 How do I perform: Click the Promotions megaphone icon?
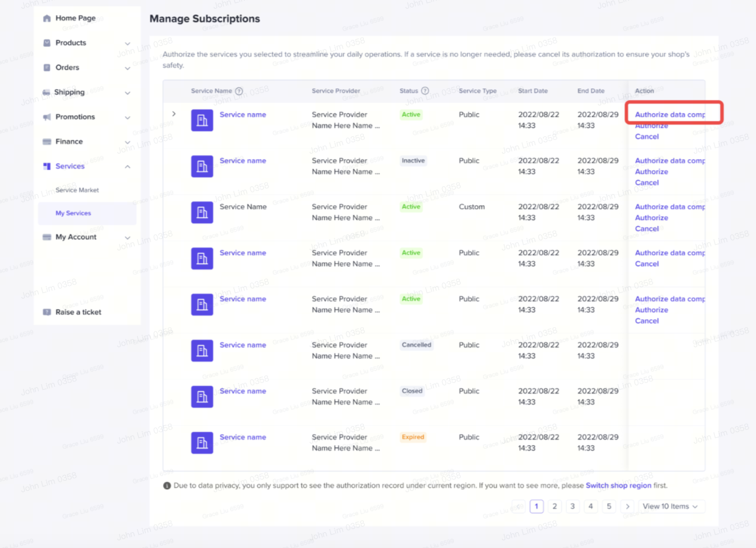(x=47, y=117)
